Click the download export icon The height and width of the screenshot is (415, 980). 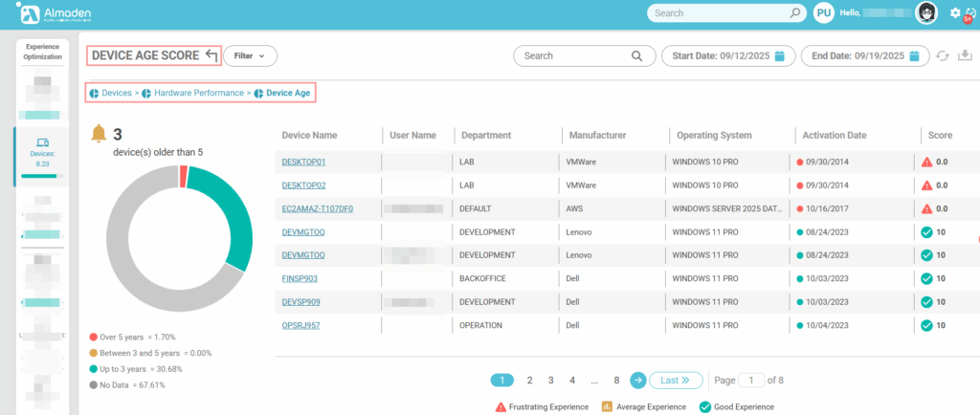pos(965,56)
